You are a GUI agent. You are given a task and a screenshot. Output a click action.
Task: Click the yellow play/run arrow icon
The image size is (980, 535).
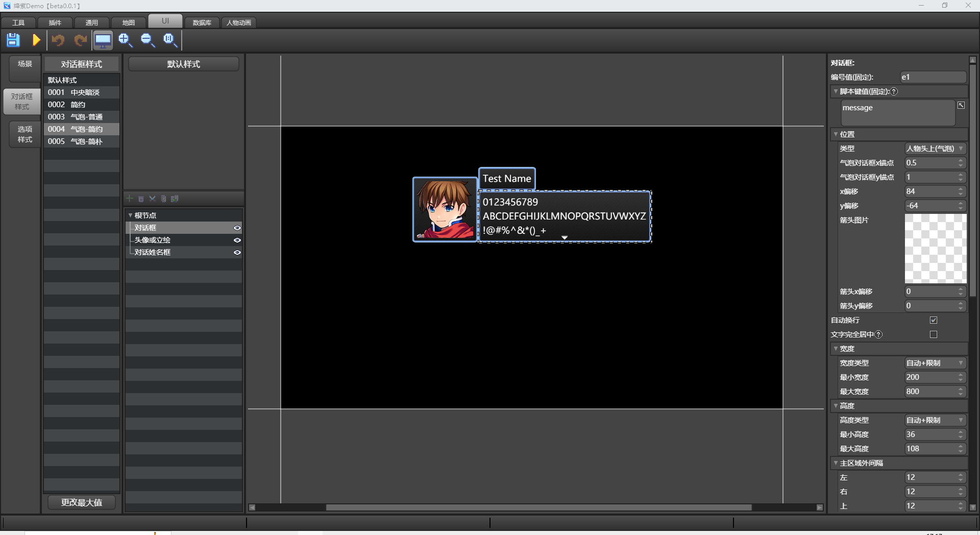36,40
